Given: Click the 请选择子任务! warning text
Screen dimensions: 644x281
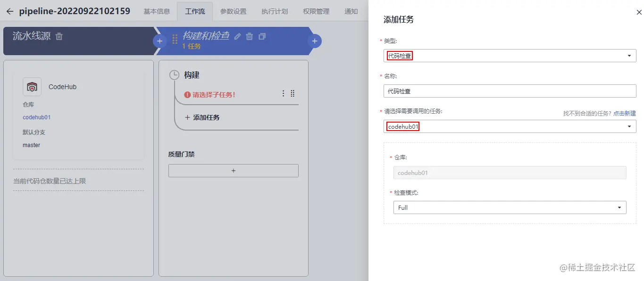Looking at the screenshot, I should (214, 95).
